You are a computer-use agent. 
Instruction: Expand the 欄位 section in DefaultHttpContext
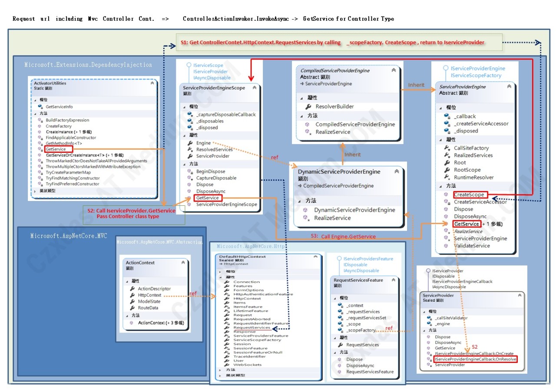(x=221, y=272)
